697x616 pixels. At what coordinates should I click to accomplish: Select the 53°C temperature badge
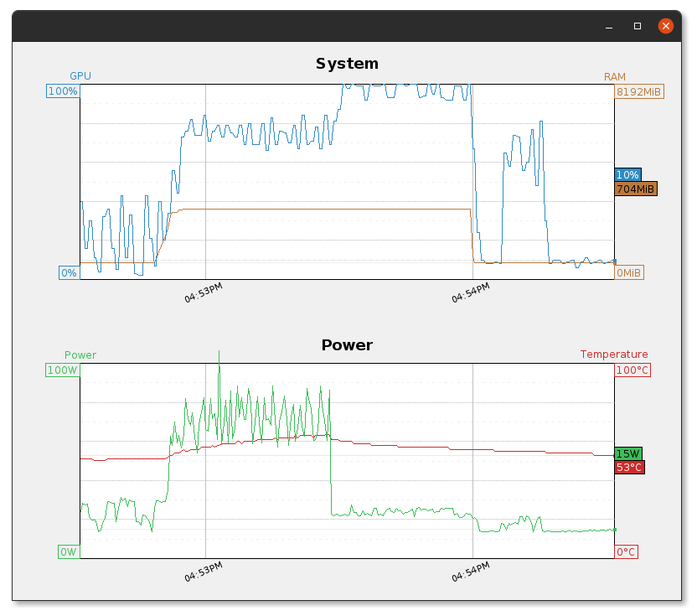tap(629, 468)
